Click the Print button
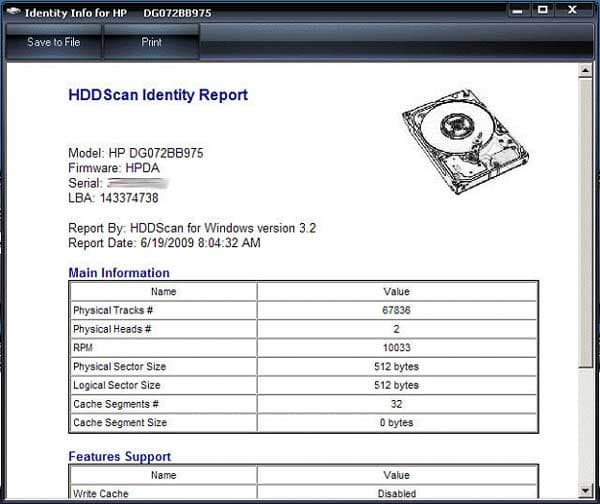Viewport: 600px width, 504px height. (x=151, y=42)
